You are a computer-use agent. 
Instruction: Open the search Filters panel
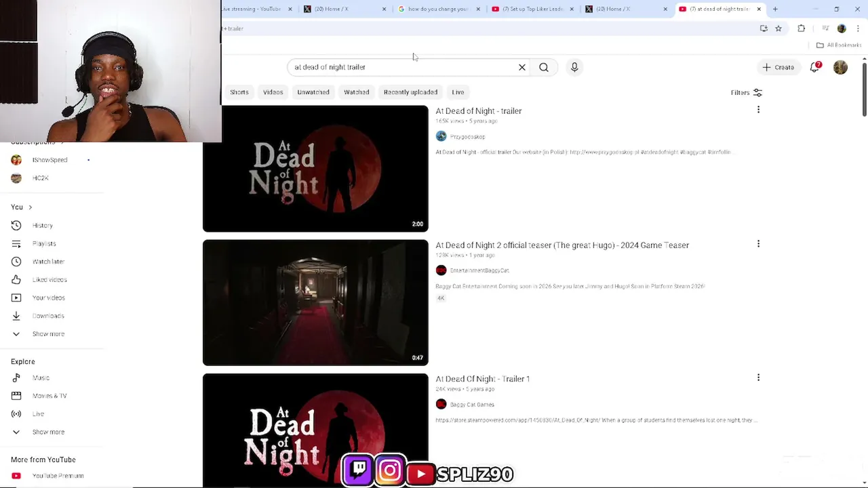point(747,93)
